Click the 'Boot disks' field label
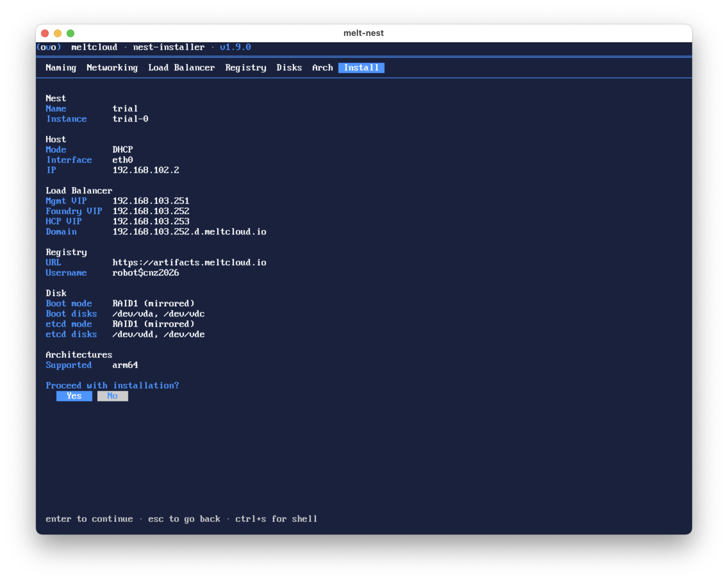 point(71,314)
